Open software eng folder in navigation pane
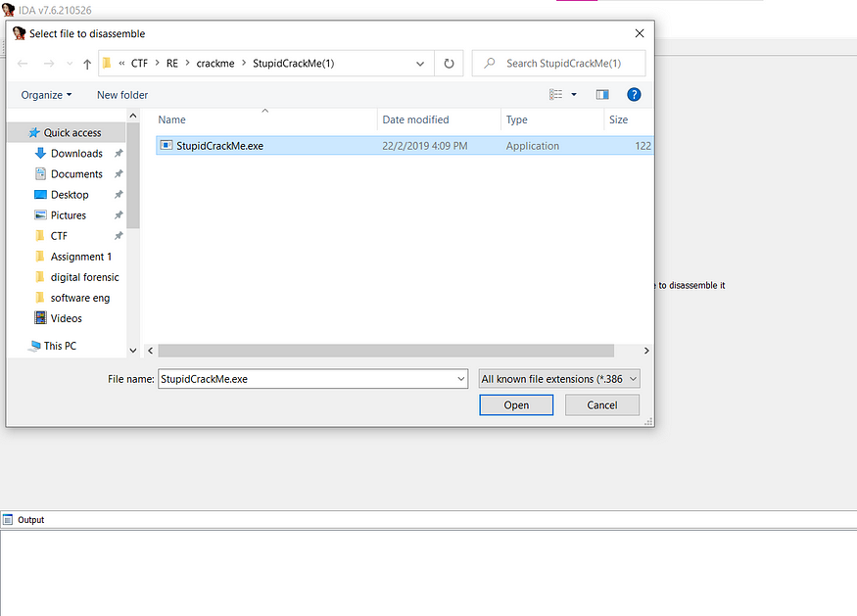857x616 pixels. (79, 298)
